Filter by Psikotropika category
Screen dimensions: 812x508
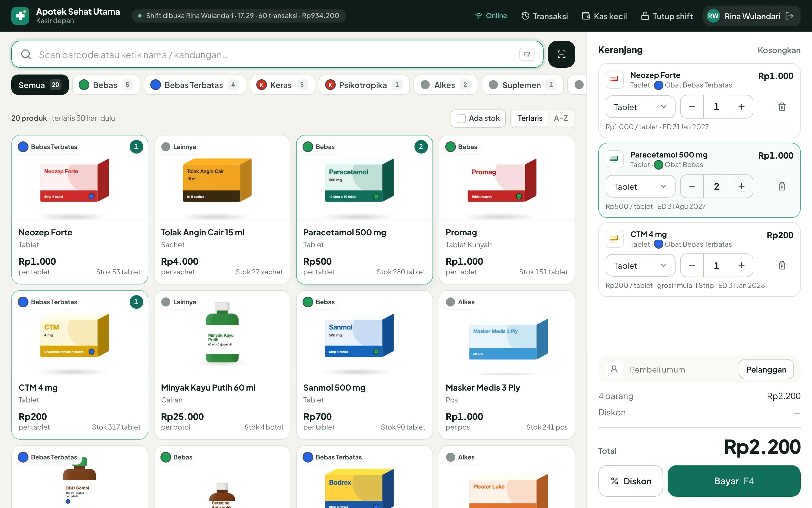(364, 85)
